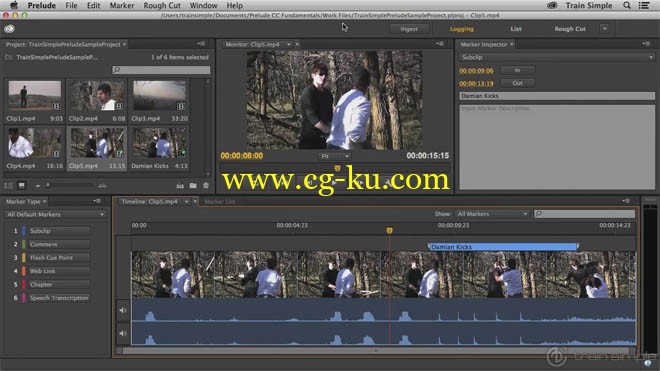Mute the lower audio track

pyautogui.click(x=123, y=333)
